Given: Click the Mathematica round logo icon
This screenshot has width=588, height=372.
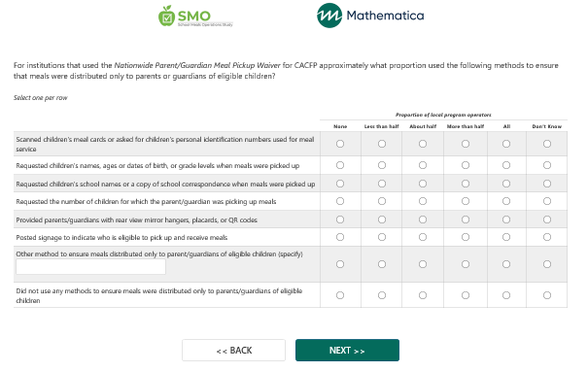Looking at the screenshot, I should click(329, 16).
